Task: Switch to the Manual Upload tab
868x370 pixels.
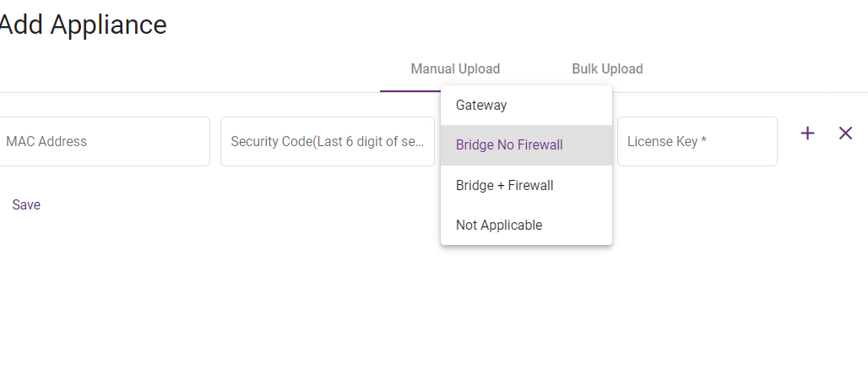Action: (x=455, y=69)
